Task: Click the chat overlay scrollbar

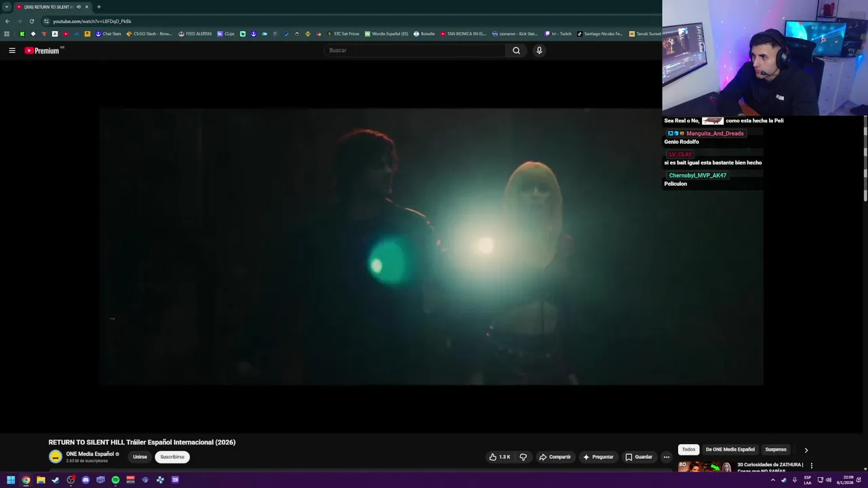Action: click(865, 158)
